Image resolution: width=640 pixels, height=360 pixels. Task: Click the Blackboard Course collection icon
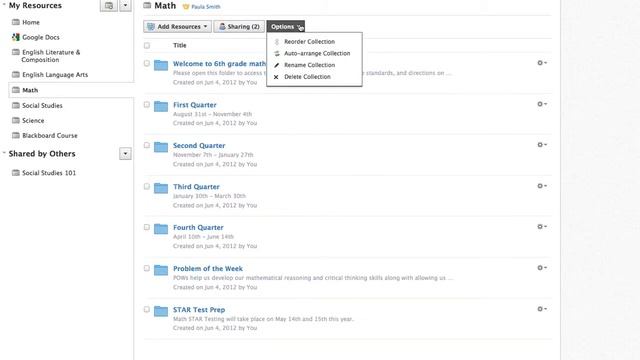coord(16,135)
